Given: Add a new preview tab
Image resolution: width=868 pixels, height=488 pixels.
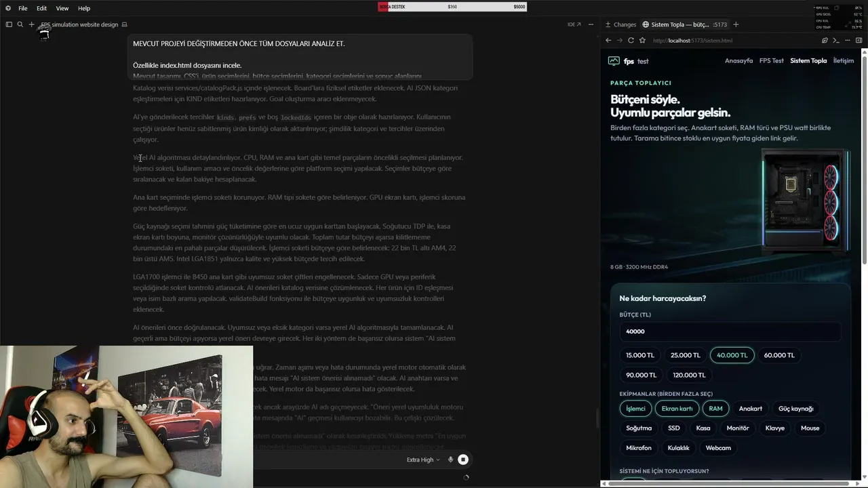Looking at the screenshot, I should (736, 24).
